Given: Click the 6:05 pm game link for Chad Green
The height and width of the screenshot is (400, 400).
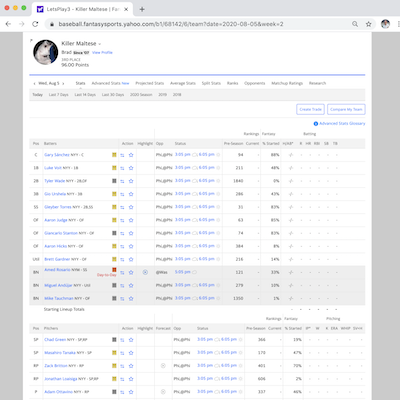Looking at the screenshot, I should click(229, 339).
